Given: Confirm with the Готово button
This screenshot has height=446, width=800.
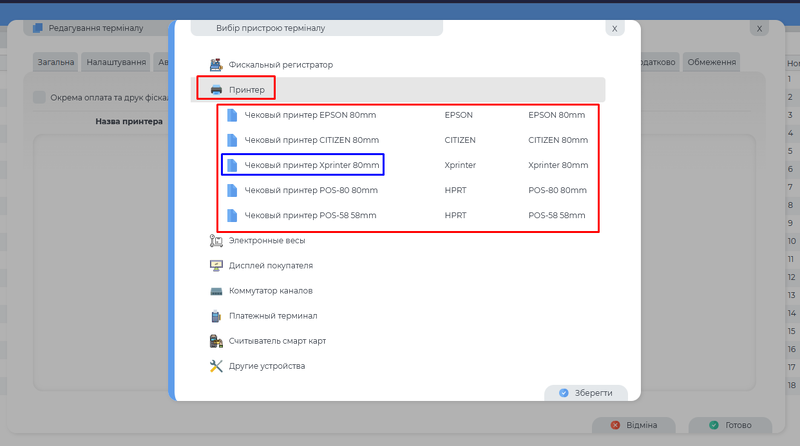Looking at the screenshot, I should coord(729,425).
